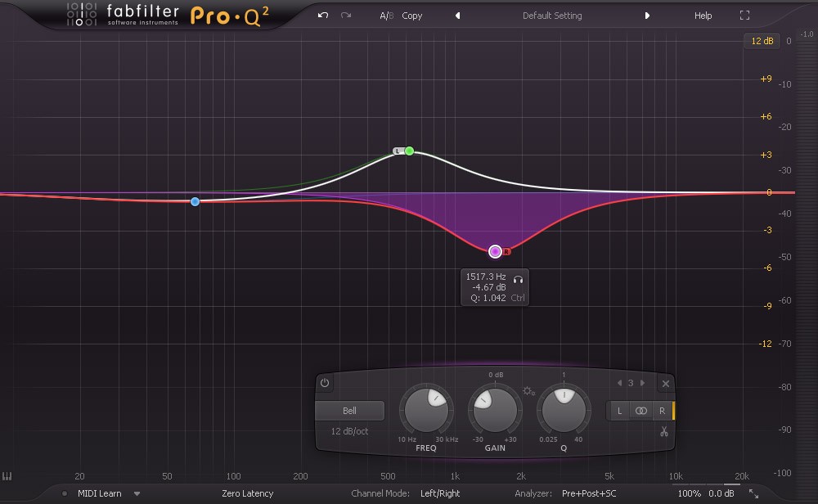This screenshot has width=818, height=504.
Task: Enter full screen mode icon
Action: click(744, 15)
